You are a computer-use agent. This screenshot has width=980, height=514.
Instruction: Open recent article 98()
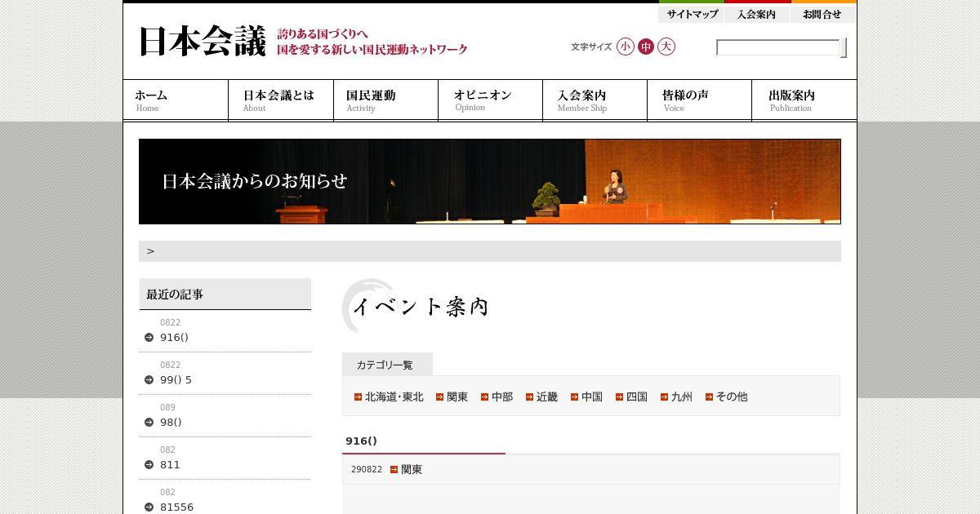coord(171,422)
